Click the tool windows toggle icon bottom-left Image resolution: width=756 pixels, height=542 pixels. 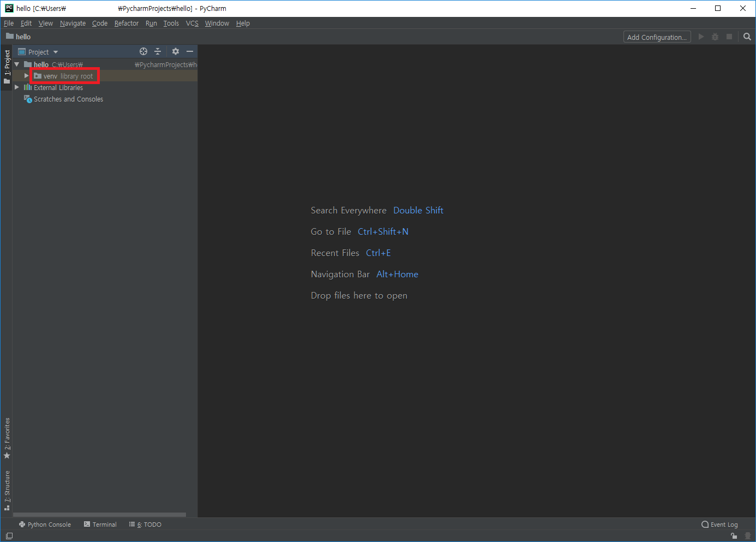pyautogui.click(x=9, y=536)
